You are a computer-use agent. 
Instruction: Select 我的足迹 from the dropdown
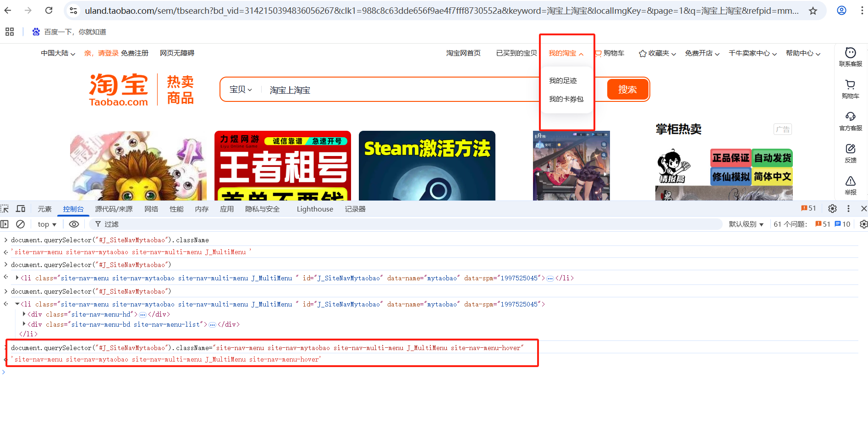click(563, 81)
